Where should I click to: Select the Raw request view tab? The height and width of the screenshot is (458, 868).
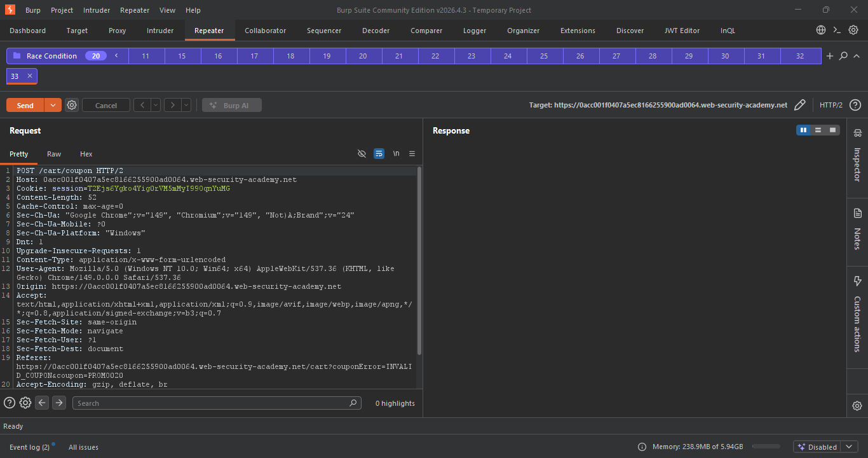point(54,154)
